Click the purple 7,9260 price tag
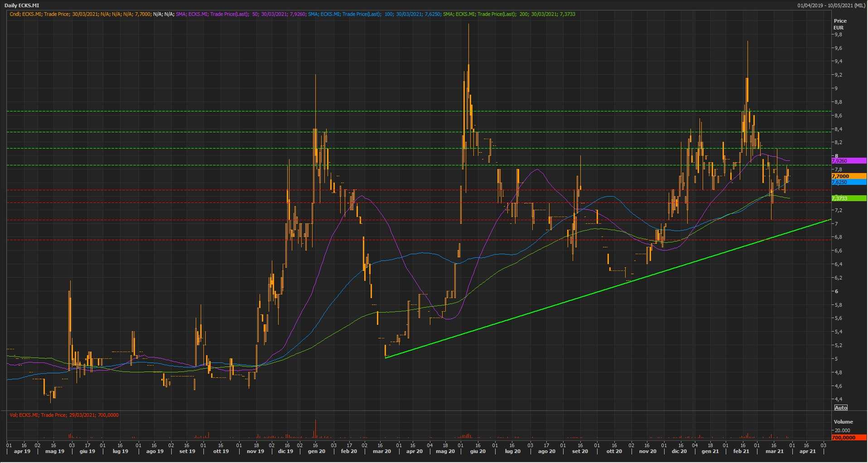This screenshot has height=463, width=868. click(848, 161)
